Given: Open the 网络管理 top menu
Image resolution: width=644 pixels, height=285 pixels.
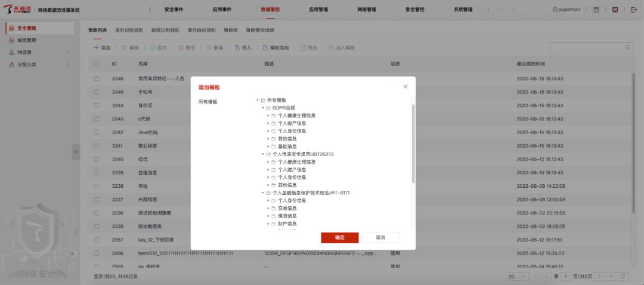Looking at the screenshot, I should coord(366,10).
